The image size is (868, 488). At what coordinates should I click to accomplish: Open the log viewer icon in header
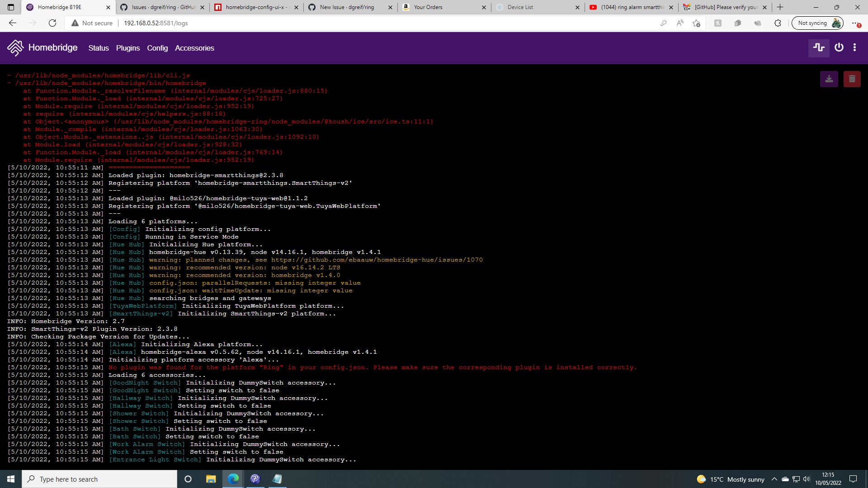[819, 47]
